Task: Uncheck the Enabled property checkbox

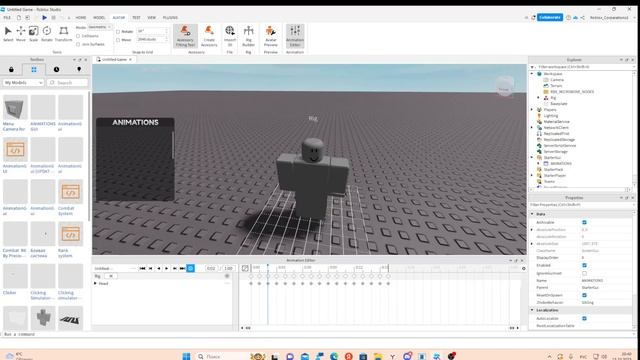Action: pyautogui.click(x=584, y=265)
